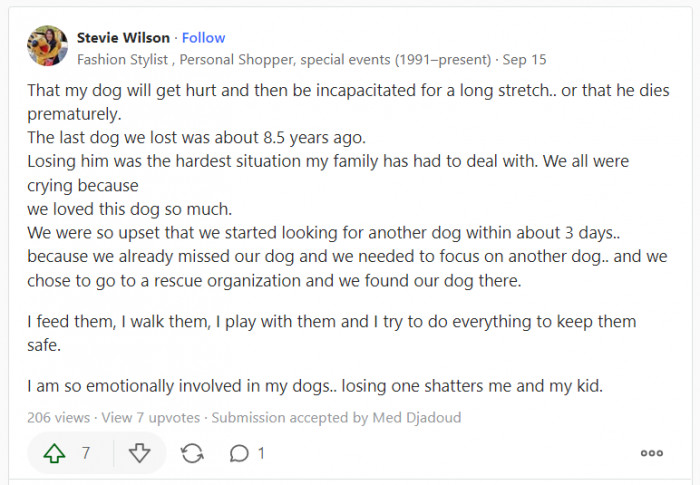Click the 206 views stat
The width and height of the screenshot is (700, 485).
click(x=59, y=417)
